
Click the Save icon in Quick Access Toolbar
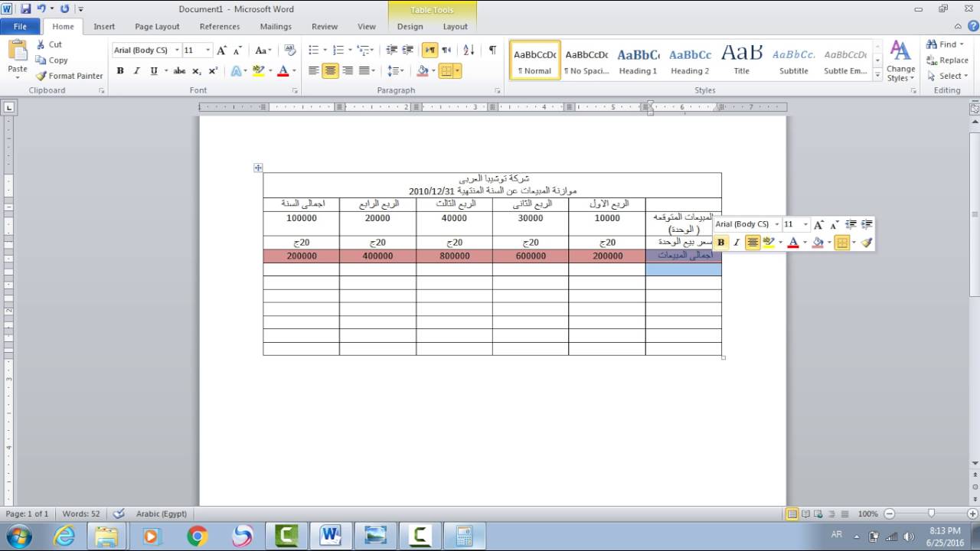tap(25, 9)
